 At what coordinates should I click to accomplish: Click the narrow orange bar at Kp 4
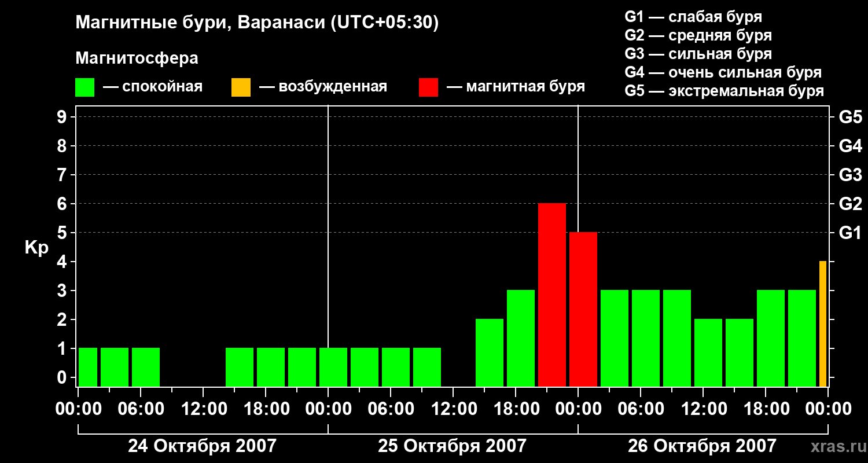pos(823,324)
